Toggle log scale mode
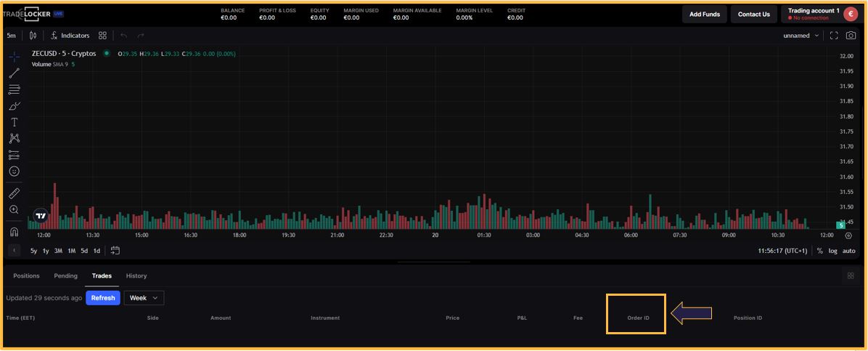 pos(832,251)
